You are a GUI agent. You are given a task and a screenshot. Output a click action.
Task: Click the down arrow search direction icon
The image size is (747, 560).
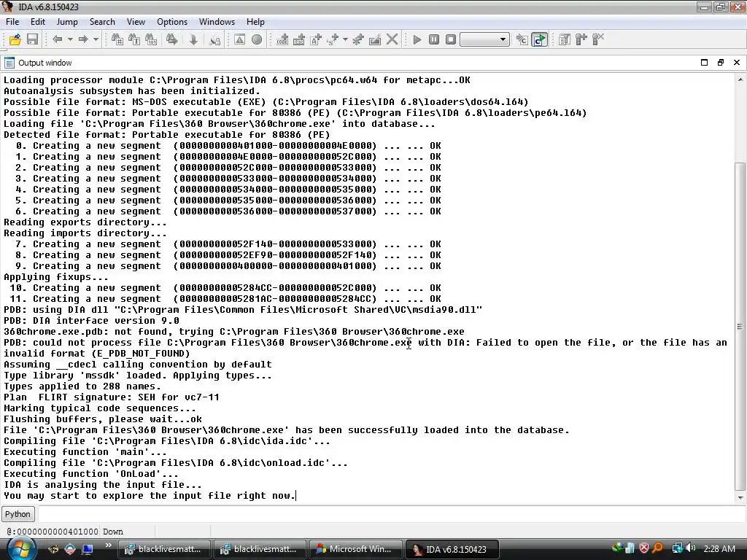193,39
